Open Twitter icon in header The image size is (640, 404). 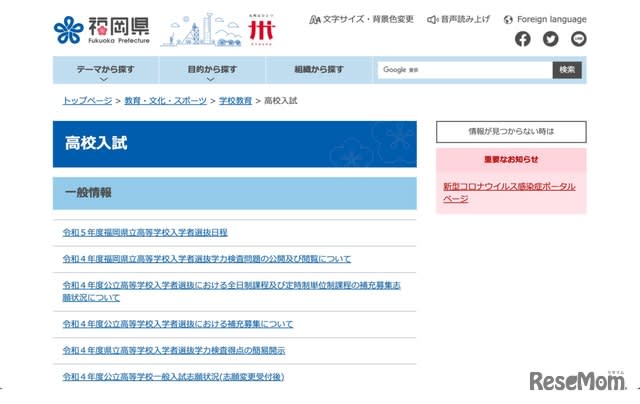coord(550,39)
